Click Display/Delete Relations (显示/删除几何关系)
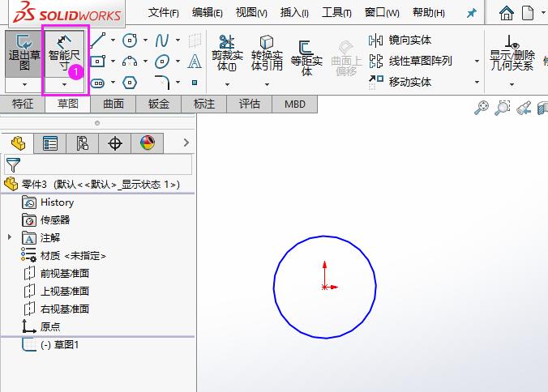Screen dimensions: 548x392 coord(512,53)
